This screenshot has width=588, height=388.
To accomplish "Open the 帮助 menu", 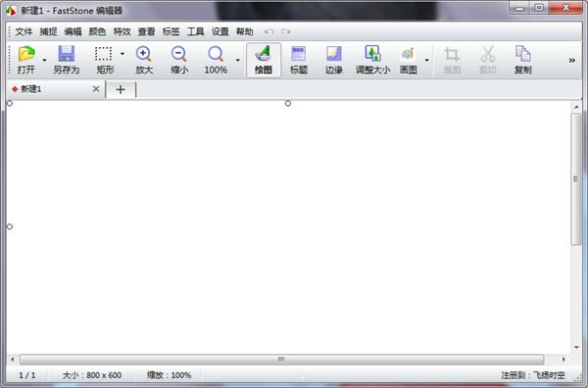I will click(244, 32).
